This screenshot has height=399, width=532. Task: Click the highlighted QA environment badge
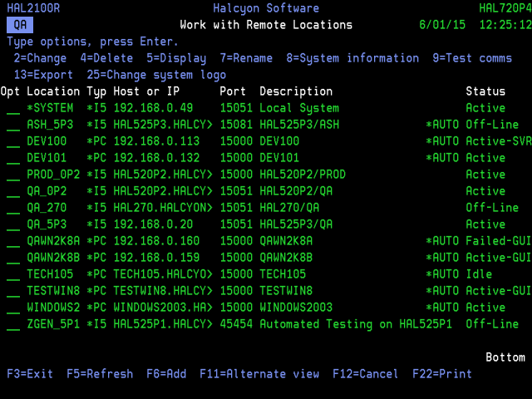coord(20,25)
